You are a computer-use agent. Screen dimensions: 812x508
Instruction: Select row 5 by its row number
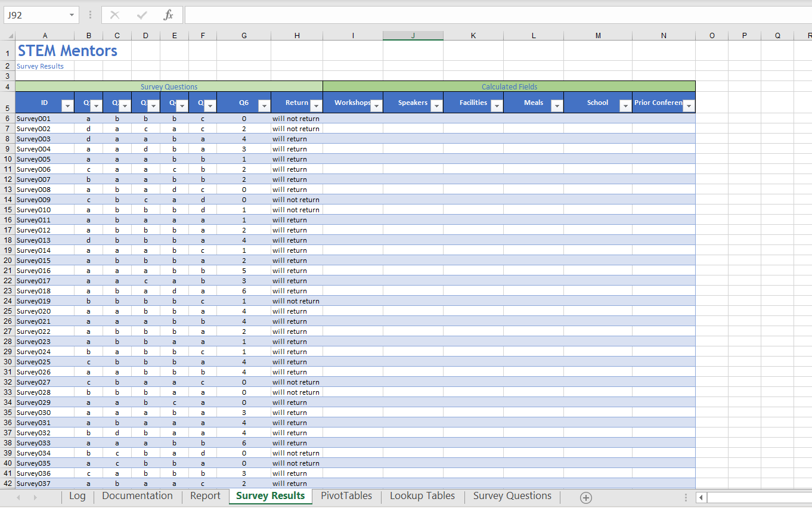coord(7,103)
